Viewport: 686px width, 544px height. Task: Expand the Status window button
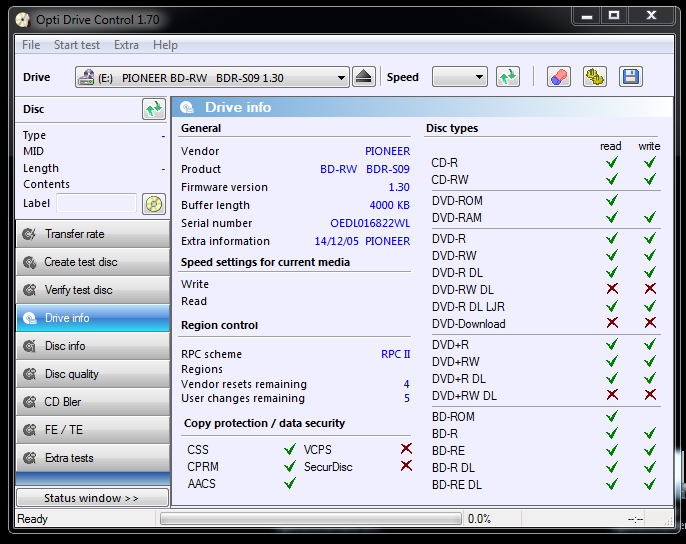92,498
